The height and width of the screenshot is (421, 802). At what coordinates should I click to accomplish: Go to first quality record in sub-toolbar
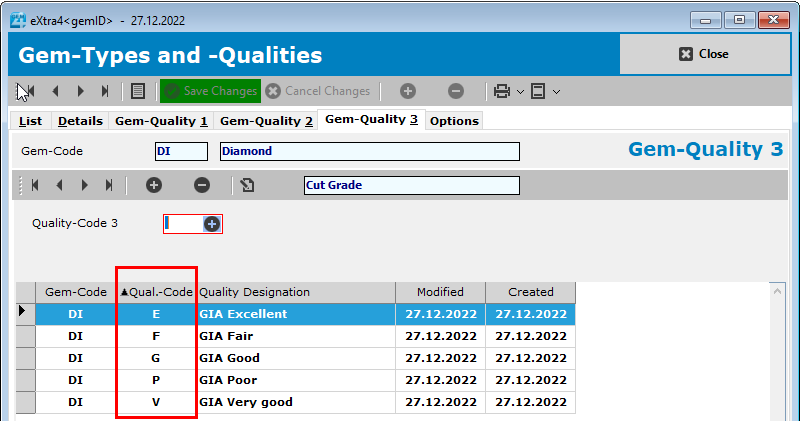point(35,185)
